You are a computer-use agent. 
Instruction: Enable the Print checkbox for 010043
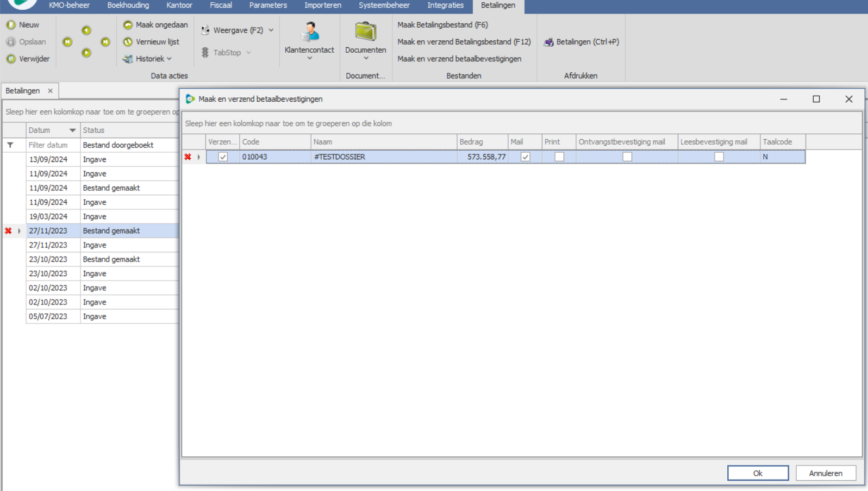[x=559, y=157]
